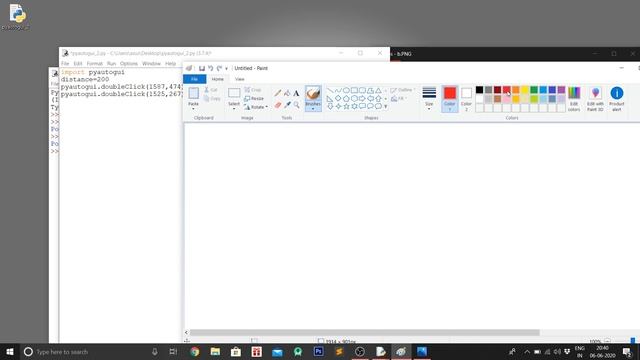This screenshot has width=640, height=360.
Task: Select the Color picker eyedropper tool
Action: click(x=287, y=105)
